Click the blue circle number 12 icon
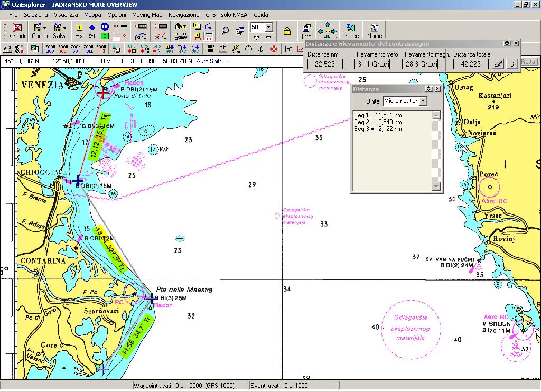541x392 pixels. point(105,26)
